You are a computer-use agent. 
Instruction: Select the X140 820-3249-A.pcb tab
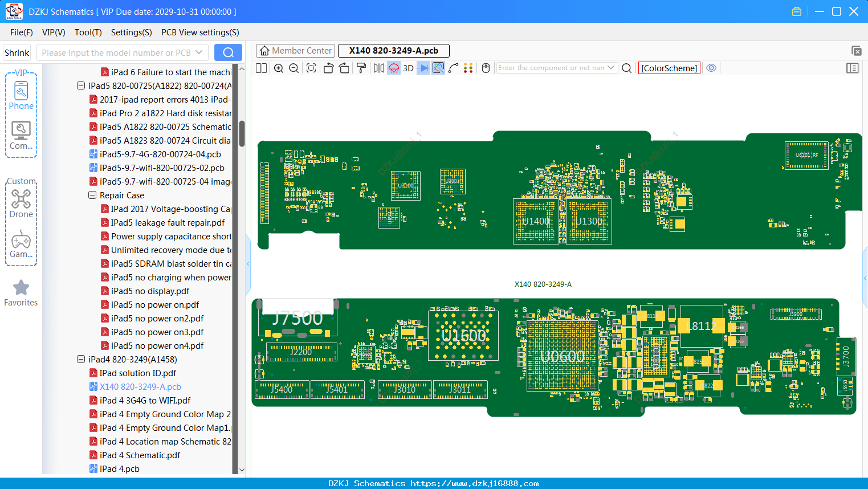pyautogui.click(x=394, y=51)
